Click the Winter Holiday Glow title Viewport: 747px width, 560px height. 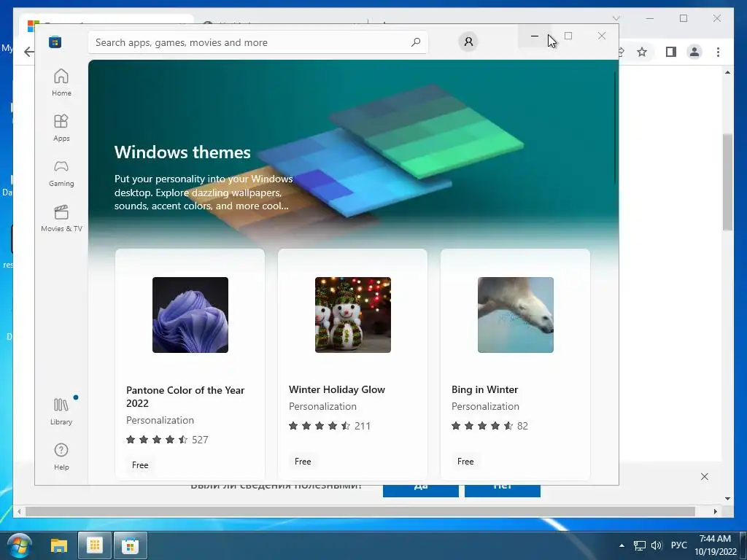pyautogui.click(x=337, y=389)
